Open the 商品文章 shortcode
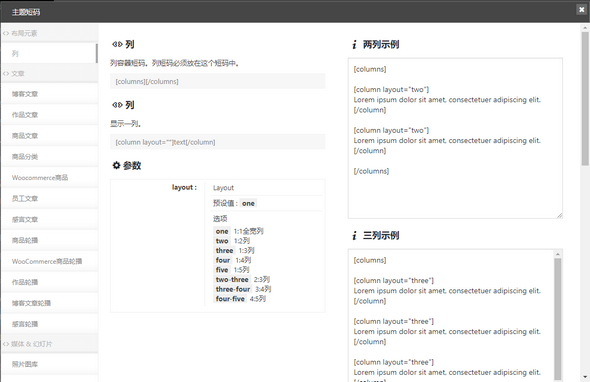The image size is (590, 382). [50, 135]
